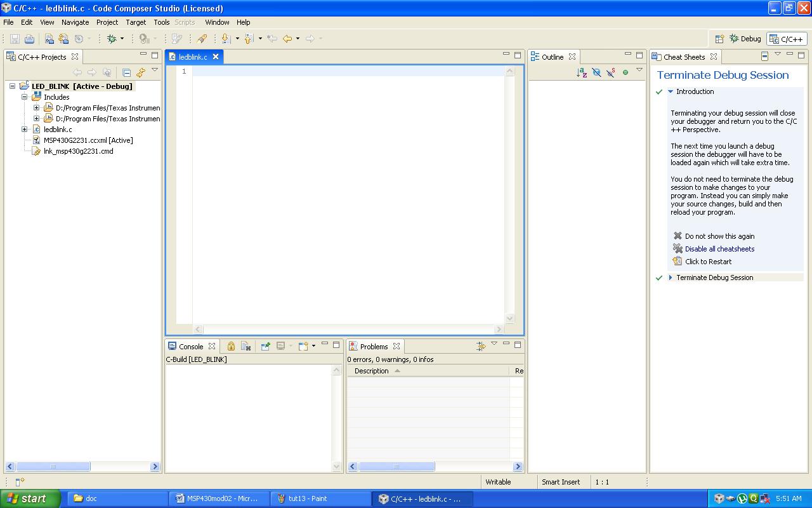Toggle alphabetical Sort in Outline view
This screenshot has width=812, height=508.
click(x=582, y=72)
